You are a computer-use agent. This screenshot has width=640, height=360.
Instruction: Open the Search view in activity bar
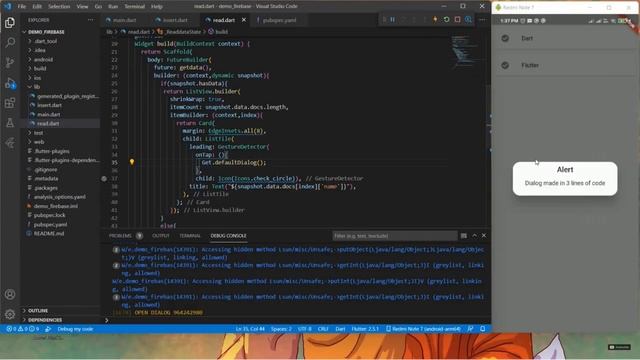[10, 42]
